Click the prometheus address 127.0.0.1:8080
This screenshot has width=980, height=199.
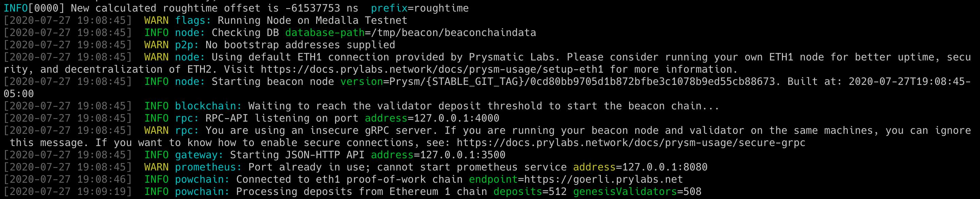[x=665, y=167]
